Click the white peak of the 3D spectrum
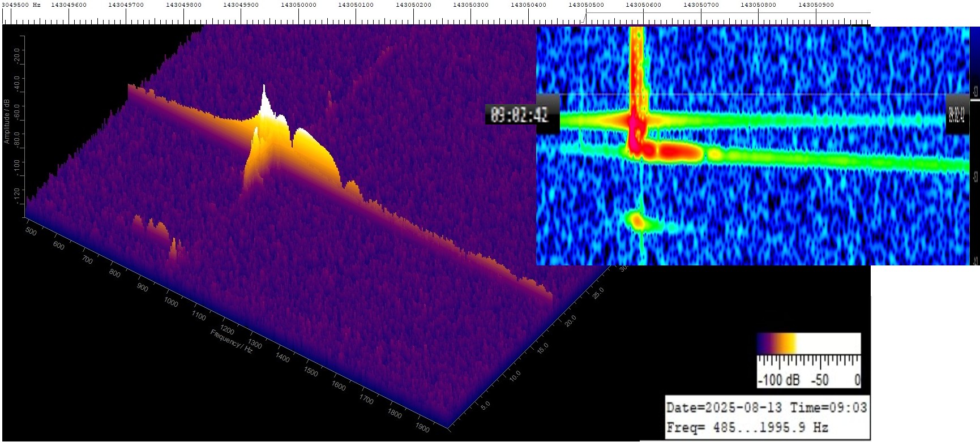The image size is (980, 442). (x=264, y=102)
